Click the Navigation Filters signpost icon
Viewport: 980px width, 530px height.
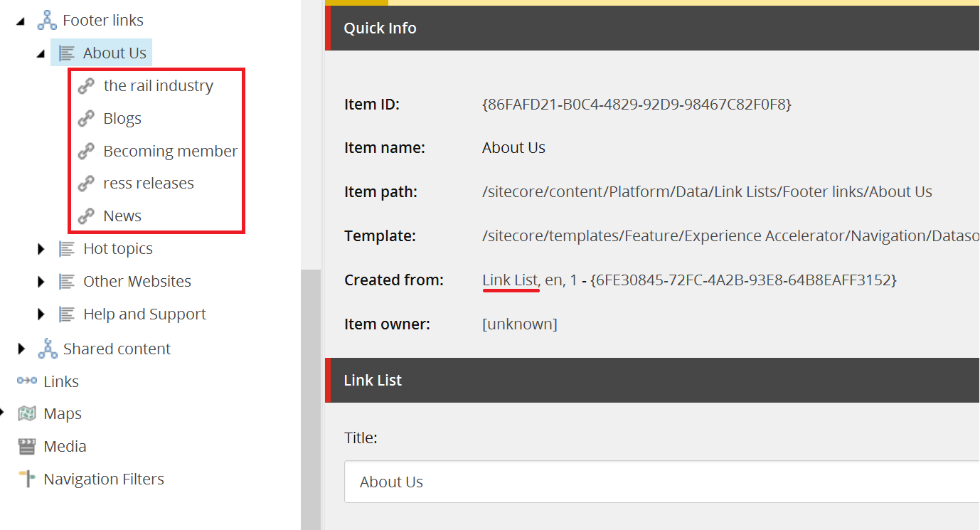27,479
